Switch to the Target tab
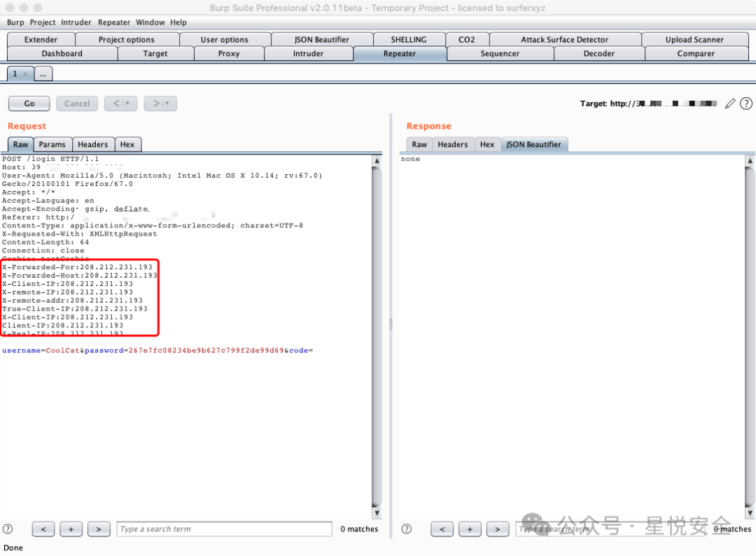 pyautogui.click(x=155, y=53)
